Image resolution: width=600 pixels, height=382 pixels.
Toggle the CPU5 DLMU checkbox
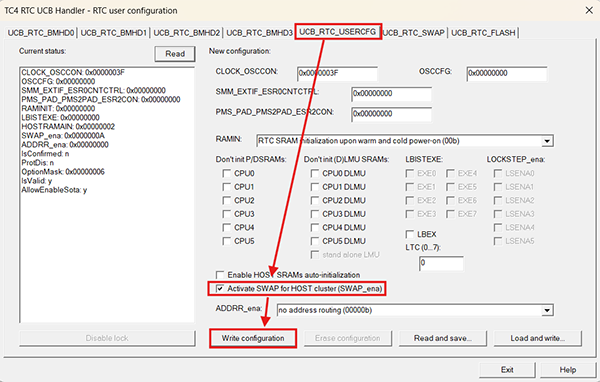click(315, 241)
